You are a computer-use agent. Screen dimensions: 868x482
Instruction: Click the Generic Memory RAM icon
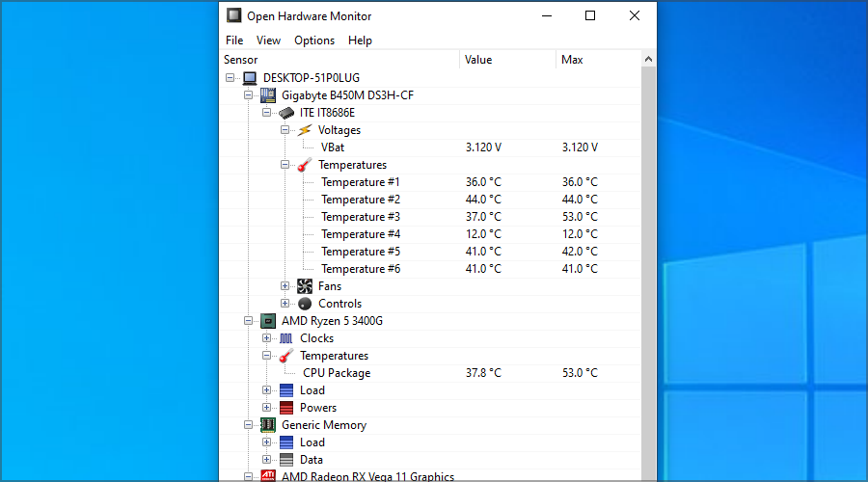pyautogui.click(x=268, y=425)
